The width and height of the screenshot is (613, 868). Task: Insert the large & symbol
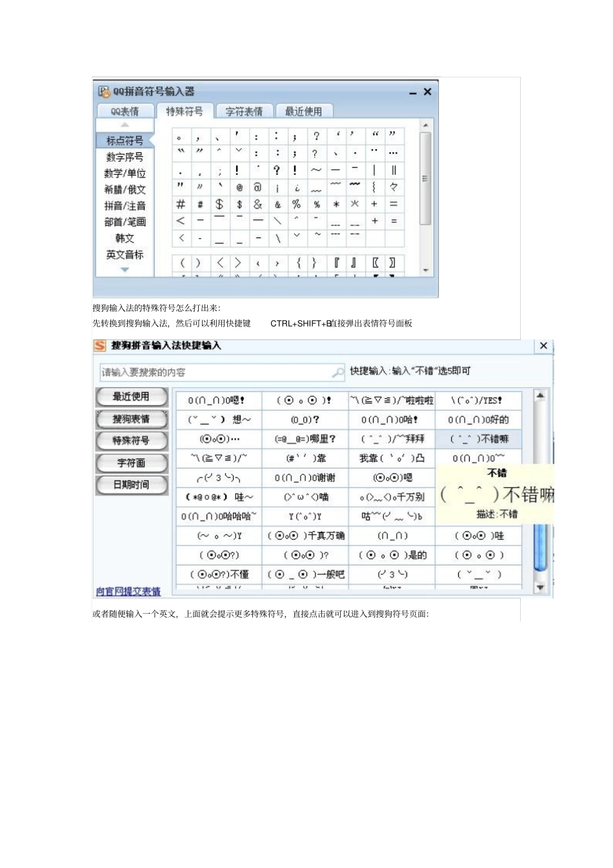[258, 204]
